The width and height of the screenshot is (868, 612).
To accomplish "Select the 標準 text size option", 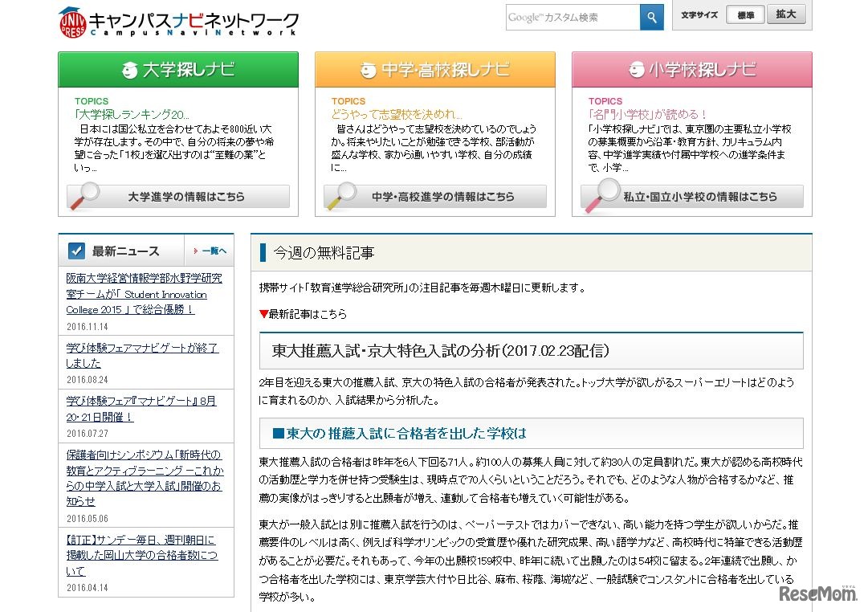I will 745,14.
